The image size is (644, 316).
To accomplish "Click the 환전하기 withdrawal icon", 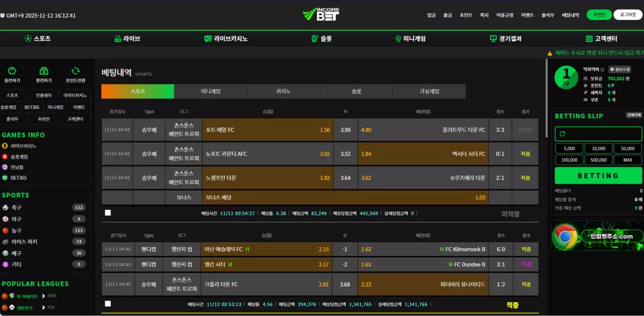I will tap(44, 71).
